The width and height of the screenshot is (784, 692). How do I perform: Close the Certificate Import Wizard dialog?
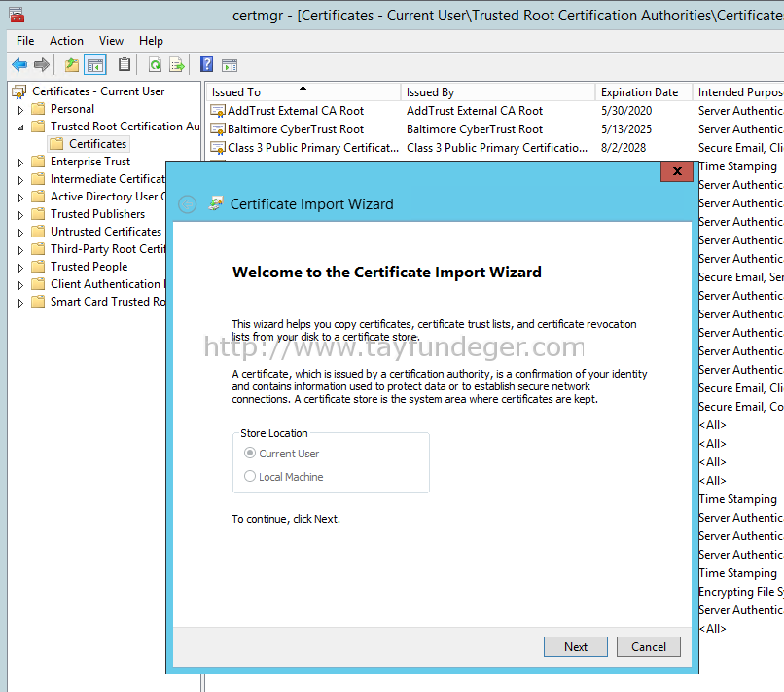tap(677, 171)
